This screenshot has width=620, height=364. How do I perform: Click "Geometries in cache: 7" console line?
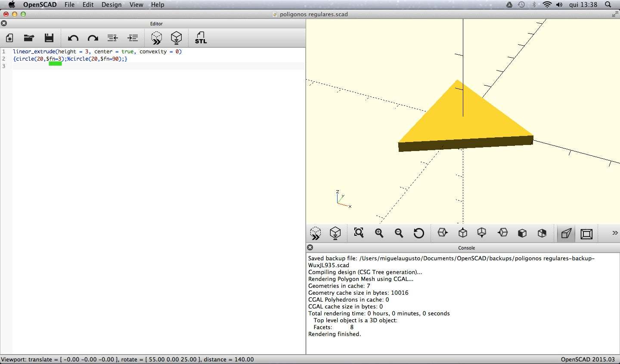339,286
